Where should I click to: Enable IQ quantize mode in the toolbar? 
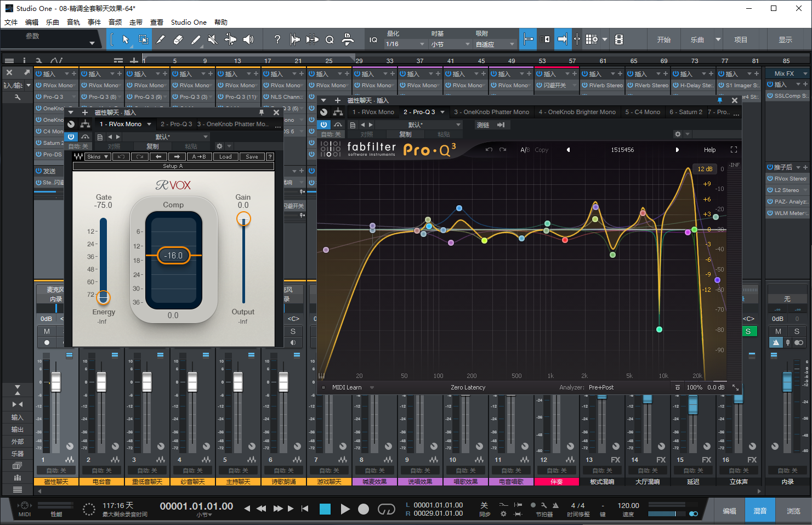(x=373, y=39)
